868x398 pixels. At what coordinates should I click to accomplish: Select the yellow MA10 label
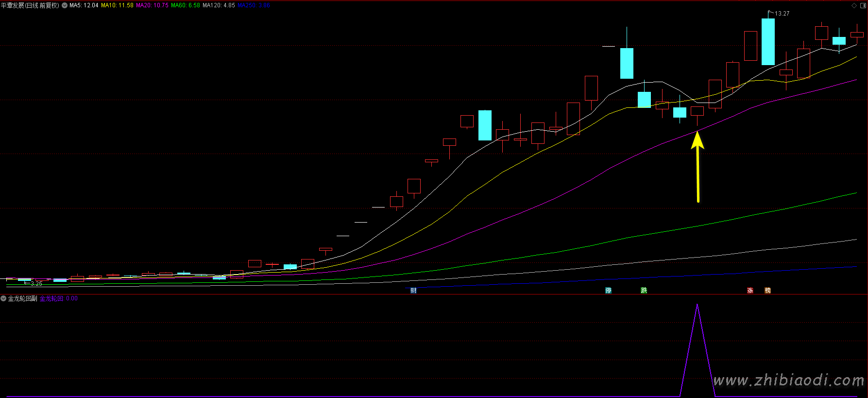coord(117,5)
